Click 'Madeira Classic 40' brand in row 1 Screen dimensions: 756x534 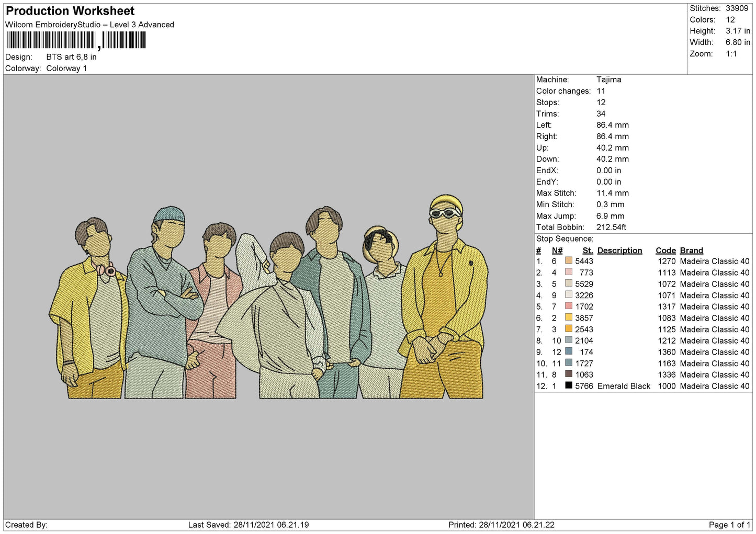point(715,262)
